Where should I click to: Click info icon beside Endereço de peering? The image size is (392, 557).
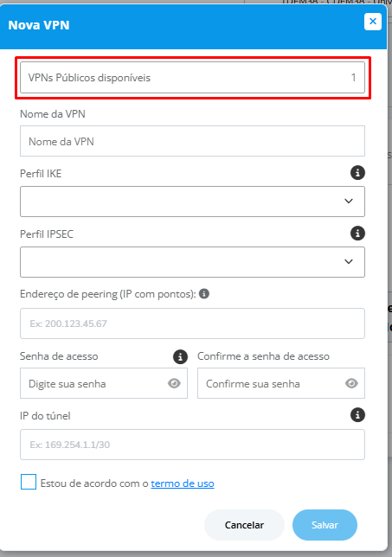tap(204, 294)
